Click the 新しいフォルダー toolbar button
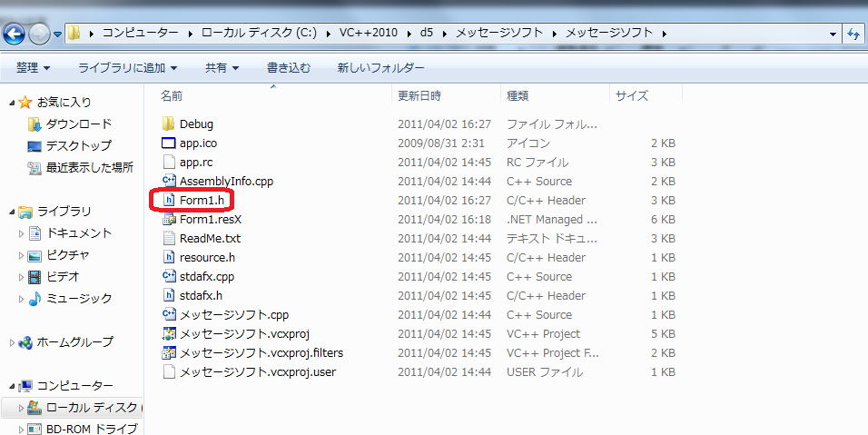 click(x=380, y=67)
